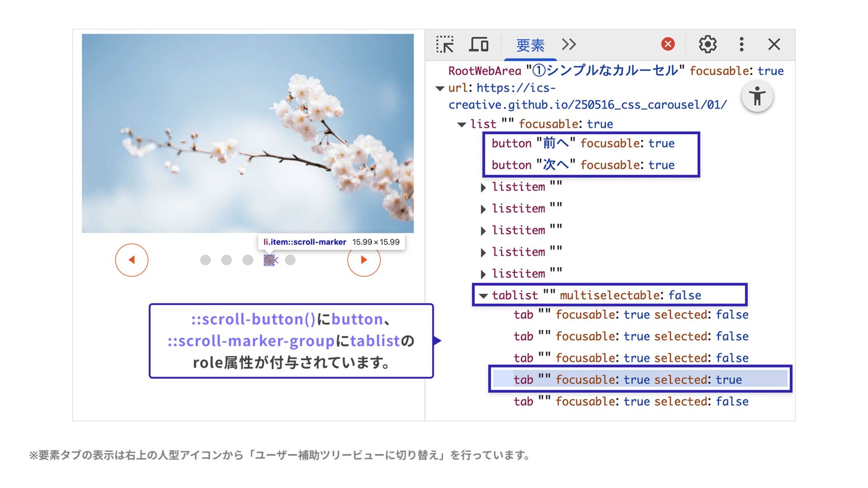Viewport: 868px width, 488px height.
Task: Open more DevTools tabs chevron
Action: tap(569, 44)
